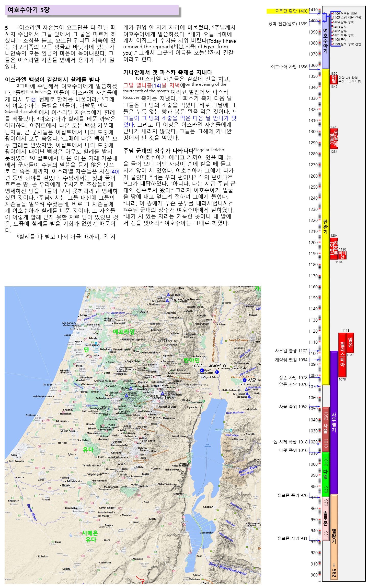Click the year 1000 on the timeline axis
This screenshot has height=588, width=368.
click(x=313, y=464)
